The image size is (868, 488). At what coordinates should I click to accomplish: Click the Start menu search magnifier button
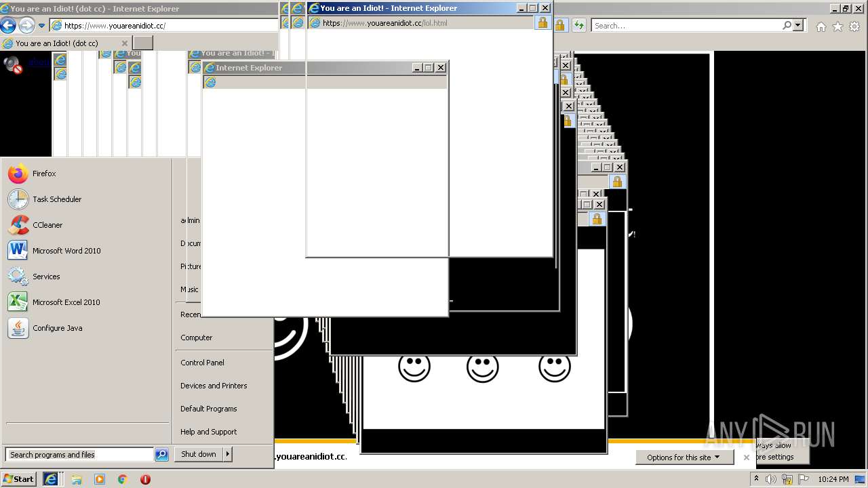(x=161, y=455)
